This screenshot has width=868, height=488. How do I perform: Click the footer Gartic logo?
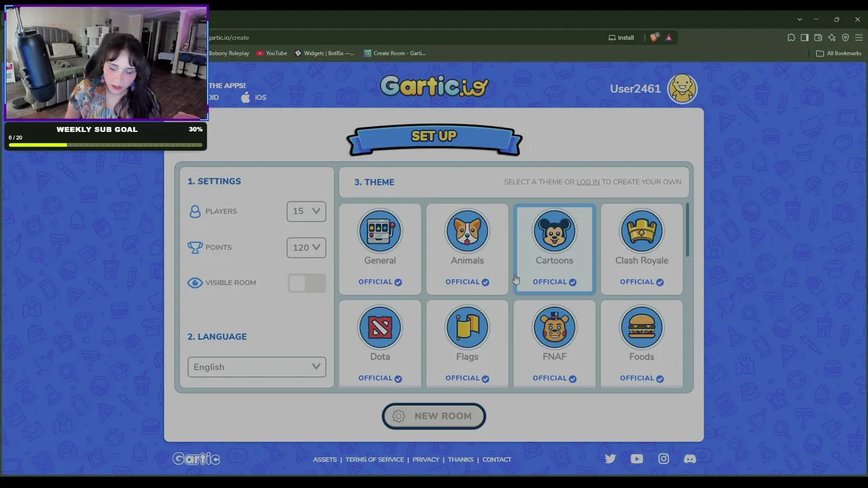point(196,459)
